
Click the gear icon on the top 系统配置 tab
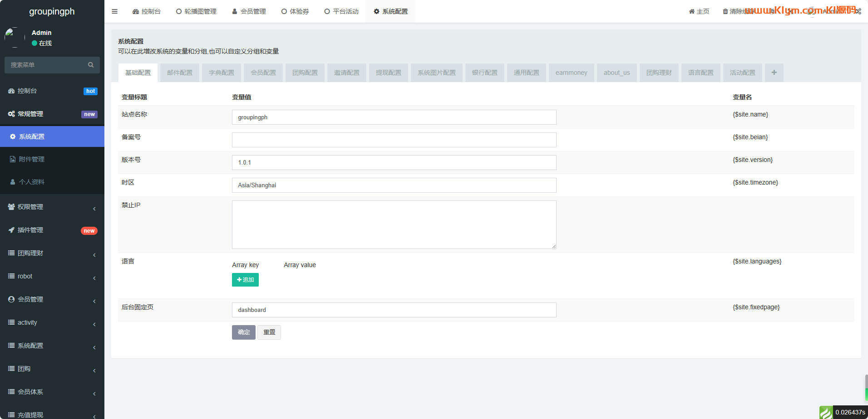pyautogui.click(x=376, y=11)
